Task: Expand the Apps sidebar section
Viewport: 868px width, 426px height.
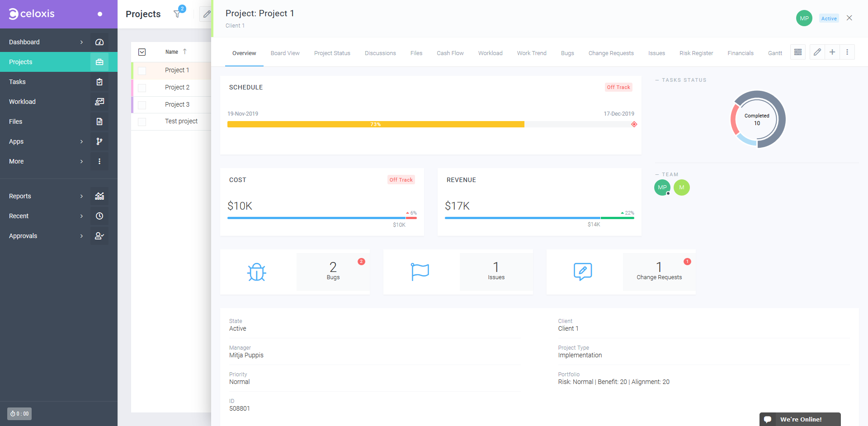Action: (81, 141)
